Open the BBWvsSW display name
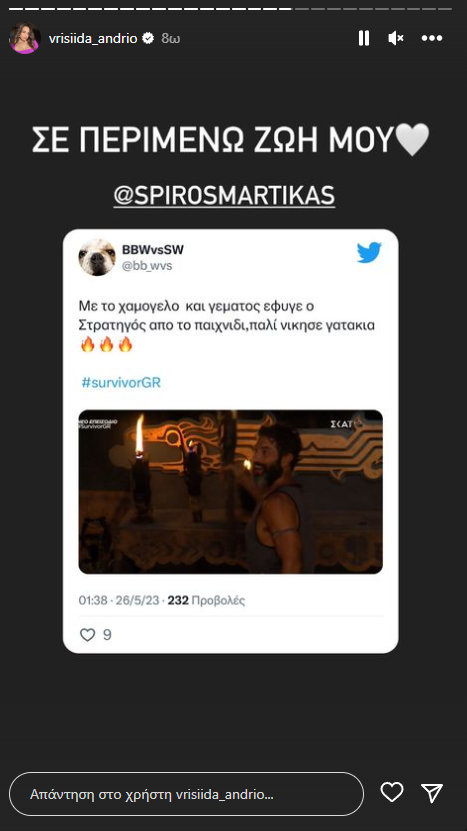Screen dimensions: 467x831 (153, 250)
